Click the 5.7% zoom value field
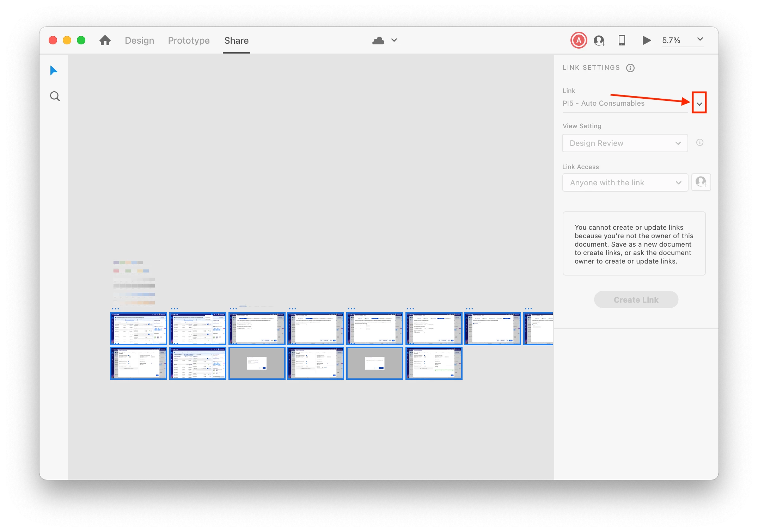 tap(671, 41)
